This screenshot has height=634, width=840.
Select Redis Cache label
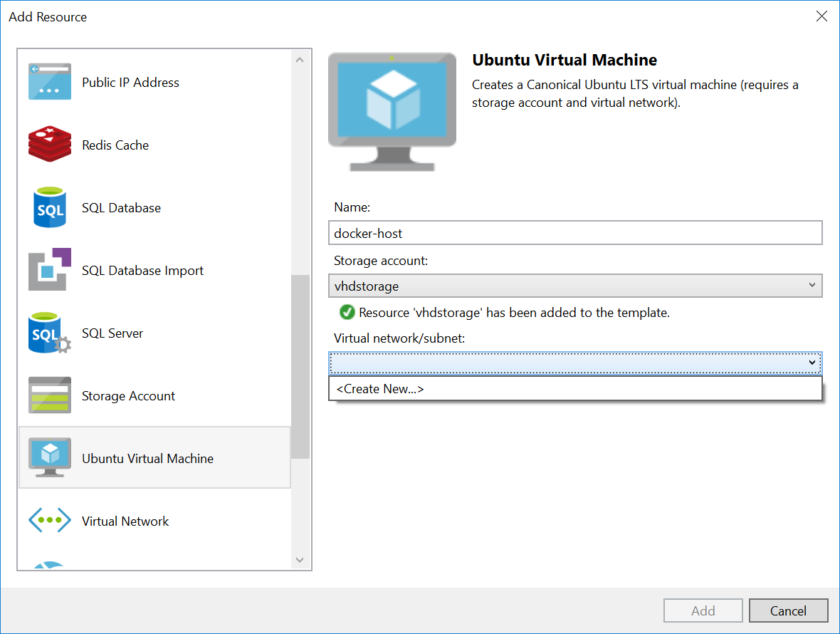[115, 145]
